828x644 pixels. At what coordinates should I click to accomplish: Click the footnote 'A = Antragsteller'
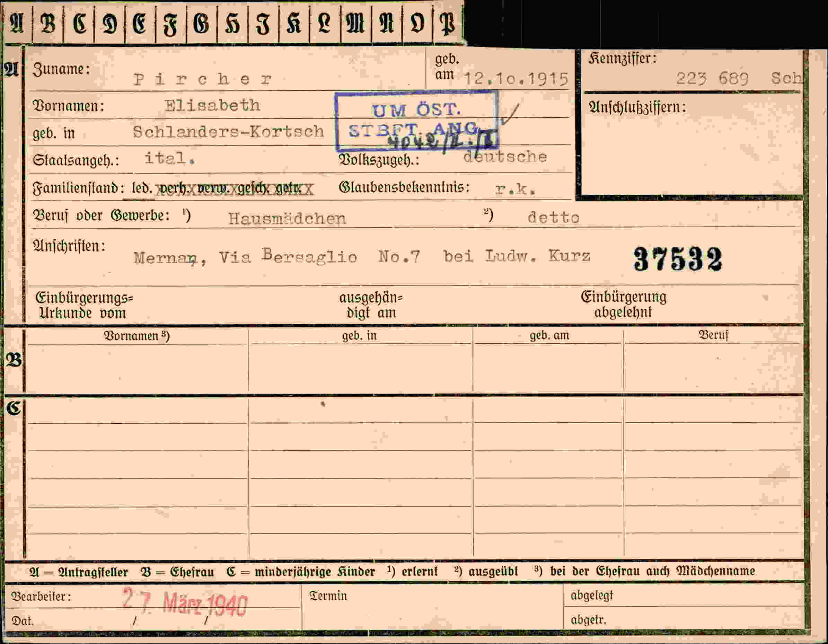coord(79,572)
